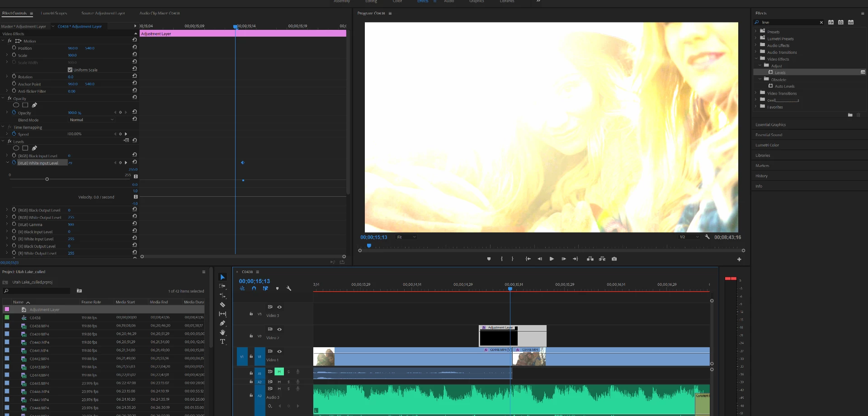This screenshot has width=868, height=416.
Task: Toggle timeline Snap magnet icon
Action: 254,288
